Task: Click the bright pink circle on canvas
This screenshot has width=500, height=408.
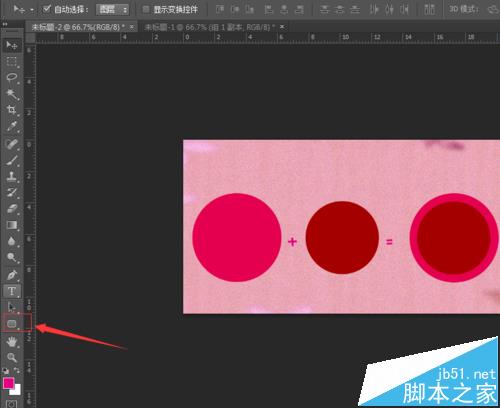Action: tap(237, 237)
